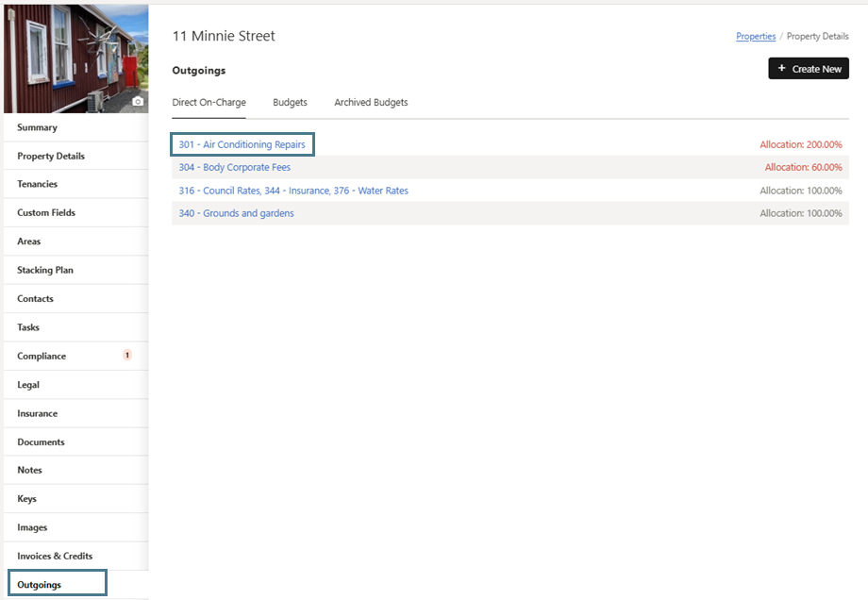Open the Documents sidebar section
Screen dimensions: 868x600
pos(41,442)
